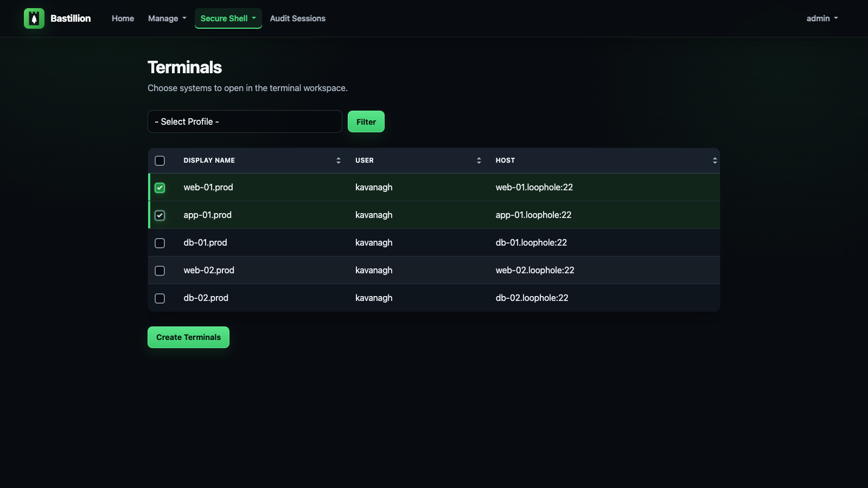Expand the Manage menu
This screenshot has height=488, width=868.
(167, 18)
